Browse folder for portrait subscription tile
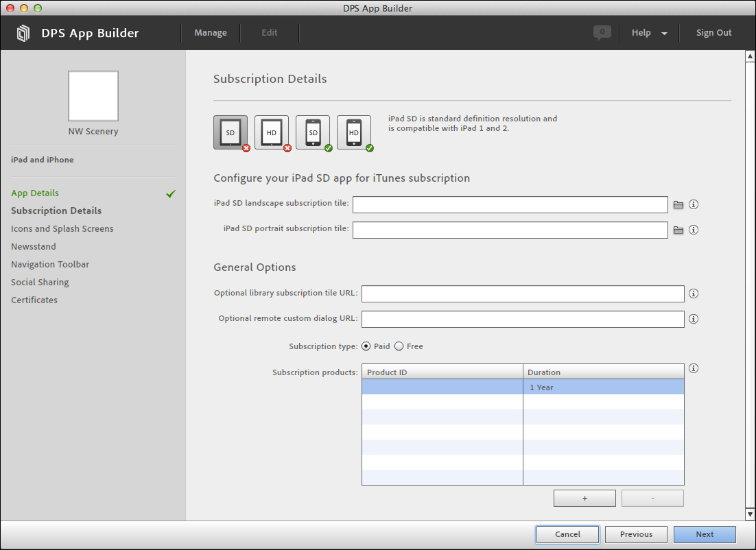 tap(678, 230)
